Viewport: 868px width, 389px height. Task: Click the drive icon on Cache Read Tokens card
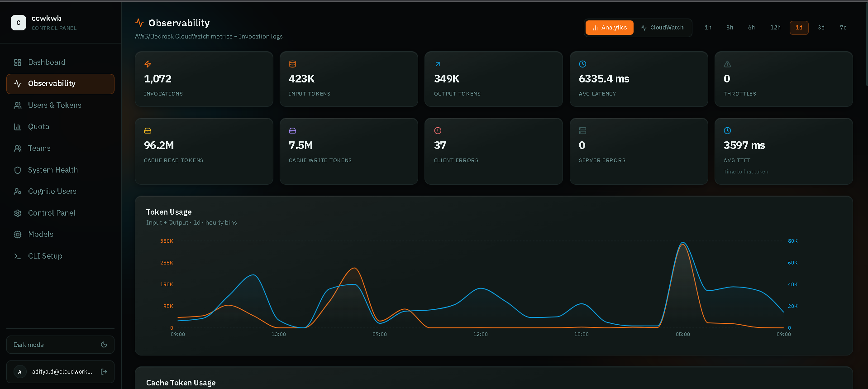coord(148,131)
